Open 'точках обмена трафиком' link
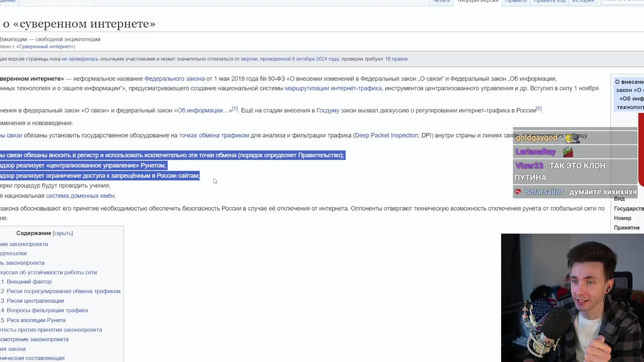 tap(214, 135)
